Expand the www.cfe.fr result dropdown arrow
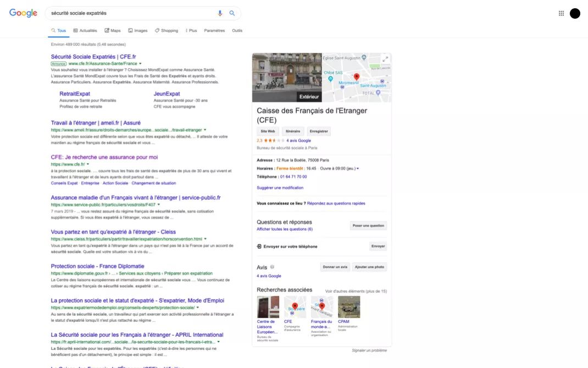This screenshot has height=368, width=588. [88, 164]
